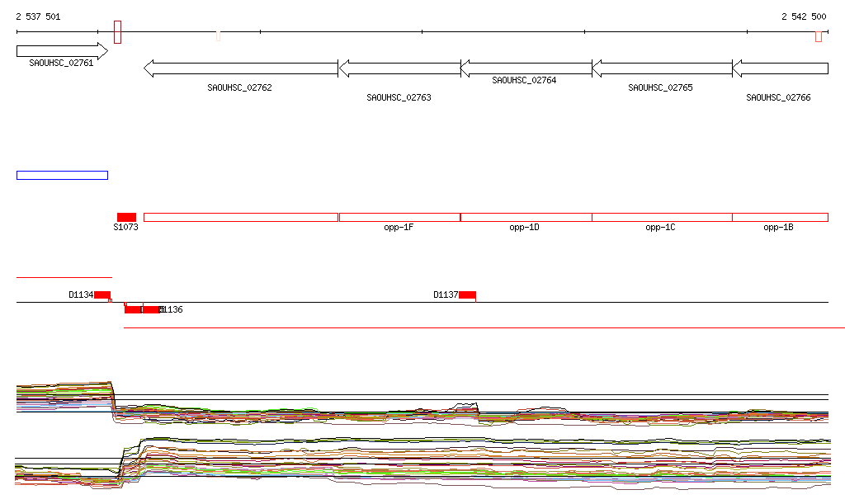The image size is (845, 504).
Task: Click the solid red S1073 segment
Action: tap(126, 217)
